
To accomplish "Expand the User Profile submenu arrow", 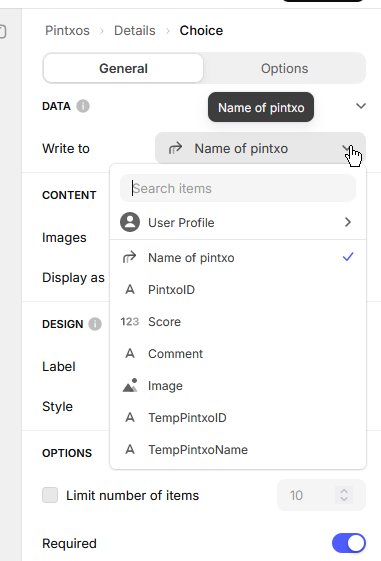I will [x=348, y=222].
